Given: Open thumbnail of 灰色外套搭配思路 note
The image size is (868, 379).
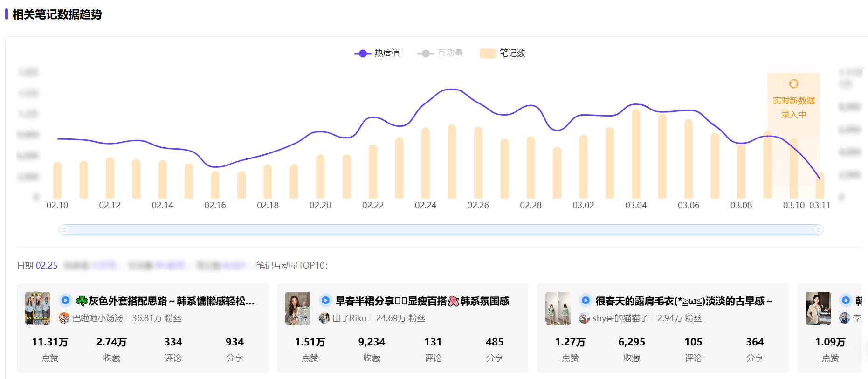Looking at the screenshot, I should [x=38, y=309].
